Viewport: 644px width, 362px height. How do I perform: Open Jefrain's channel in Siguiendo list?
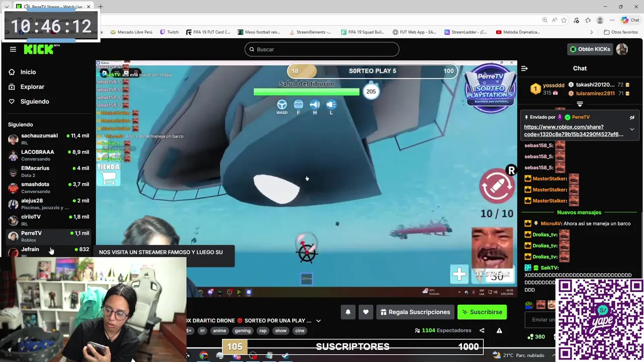pyautogui.click(x=48, y=251)
